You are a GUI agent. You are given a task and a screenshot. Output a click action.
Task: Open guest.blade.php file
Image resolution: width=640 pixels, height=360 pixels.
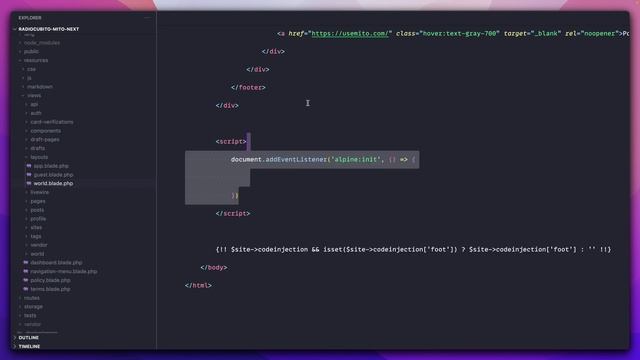(x=53, y=175)
